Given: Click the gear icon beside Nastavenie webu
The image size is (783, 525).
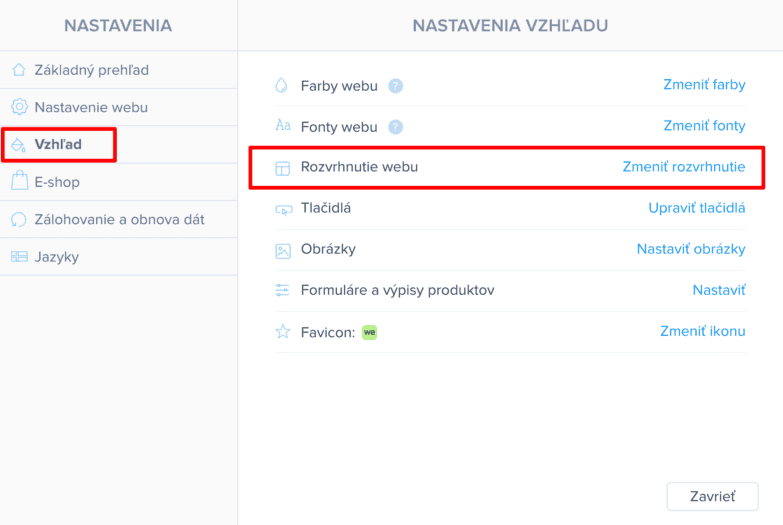Looking at the screenshot, I should (19, 107).
